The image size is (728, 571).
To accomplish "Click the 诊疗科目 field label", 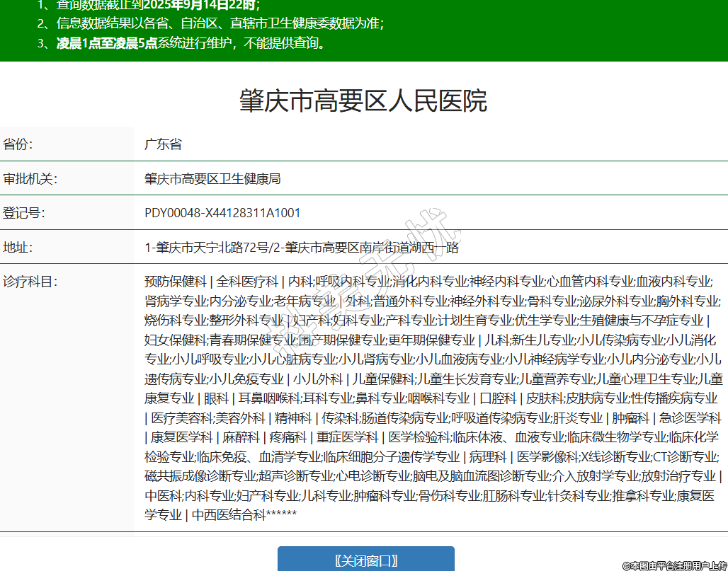I will click(x=30, y=282).
